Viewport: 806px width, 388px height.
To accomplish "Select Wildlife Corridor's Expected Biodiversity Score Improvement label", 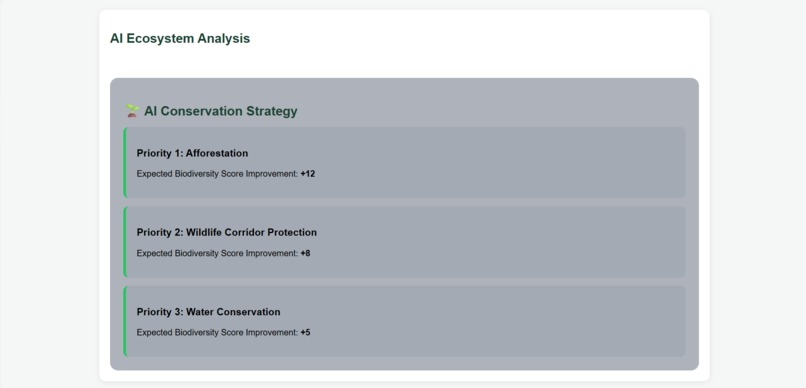I will (217, 253).
